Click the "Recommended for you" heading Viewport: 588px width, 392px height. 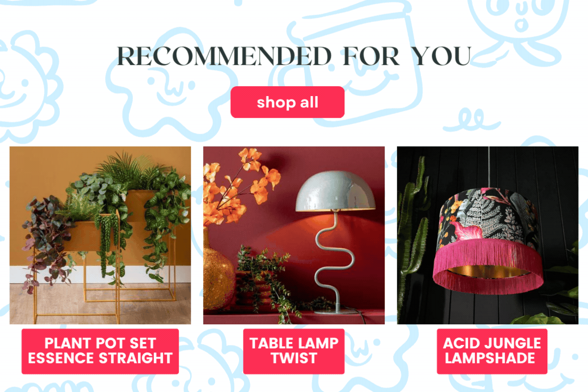click(294, 56)
